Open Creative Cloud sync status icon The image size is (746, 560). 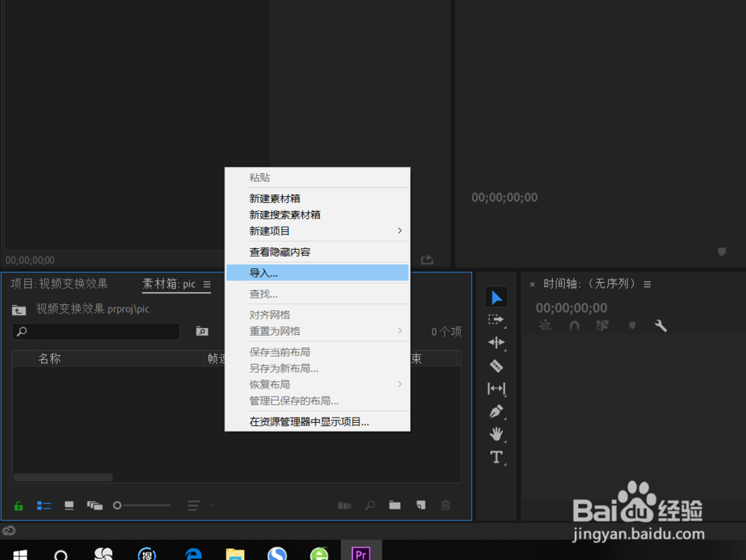pyautogui.click(x=9, y=530)
